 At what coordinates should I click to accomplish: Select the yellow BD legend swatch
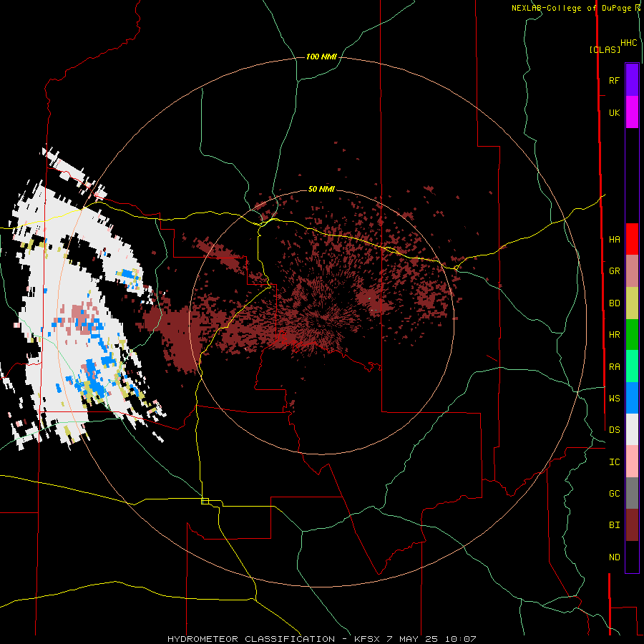(632, 303)
